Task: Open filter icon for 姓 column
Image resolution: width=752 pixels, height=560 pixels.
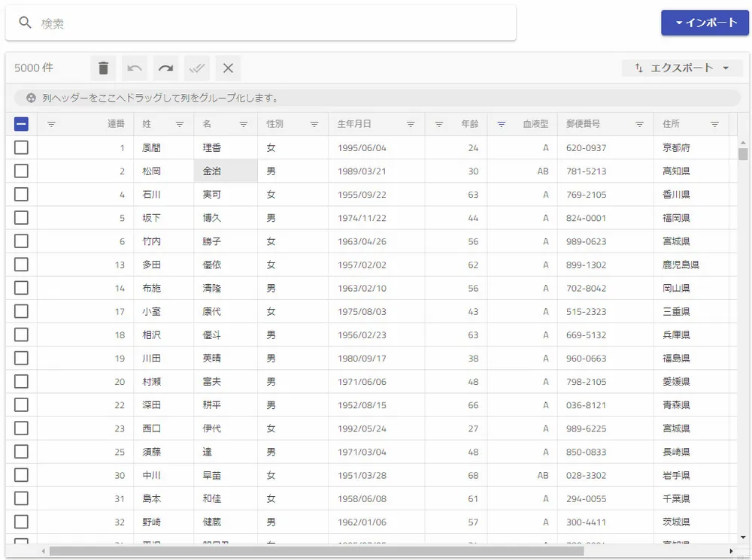Action: (180, 125)
